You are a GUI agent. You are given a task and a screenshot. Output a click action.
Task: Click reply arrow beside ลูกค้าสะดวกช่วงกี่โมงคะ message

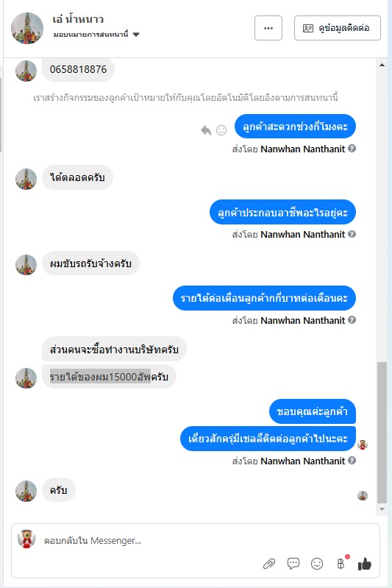(206, 130)
